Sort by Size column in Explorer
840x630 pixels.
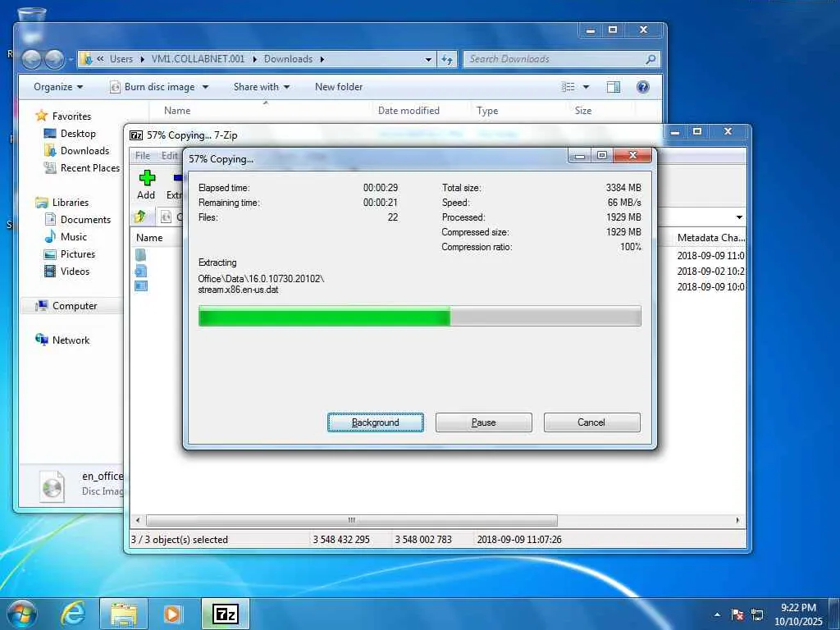583,111
